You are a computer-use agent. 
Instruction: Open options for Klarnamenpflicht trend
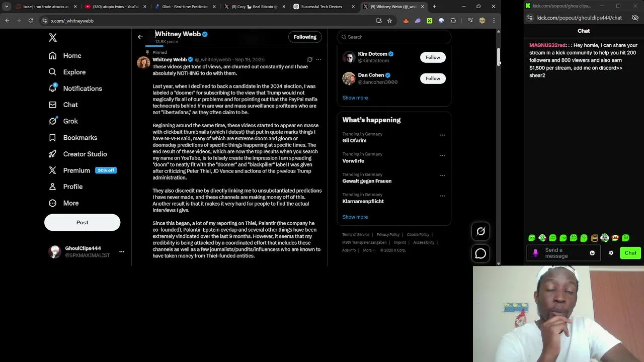click(x=442, y=195)
